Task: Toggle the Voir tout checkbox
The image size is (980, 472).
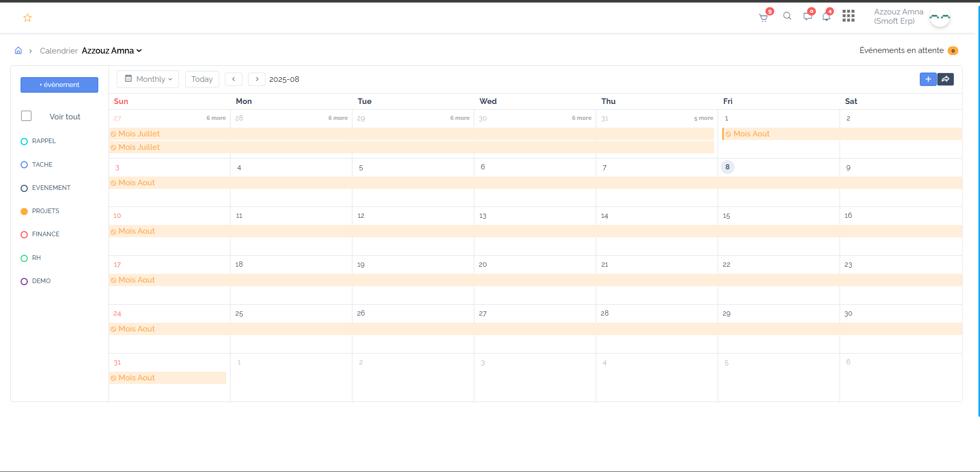Action: click(x=26, y=116)
